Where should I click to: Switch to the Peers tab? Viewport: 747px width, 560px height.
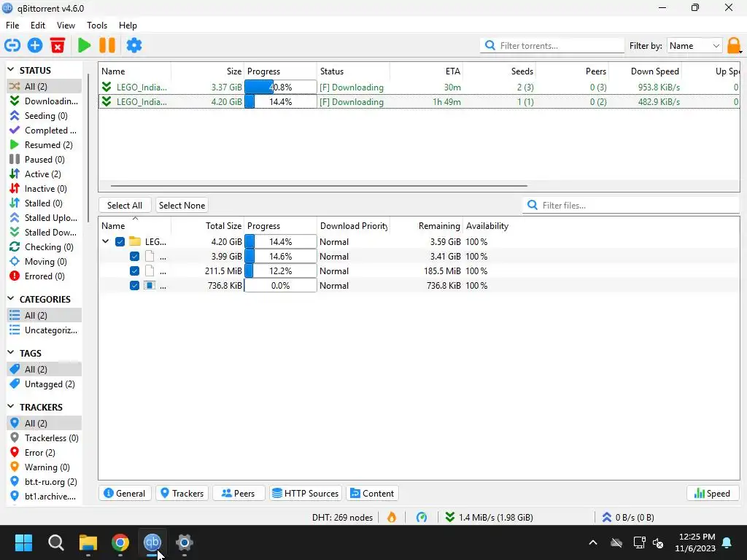(x=239, y=494)
